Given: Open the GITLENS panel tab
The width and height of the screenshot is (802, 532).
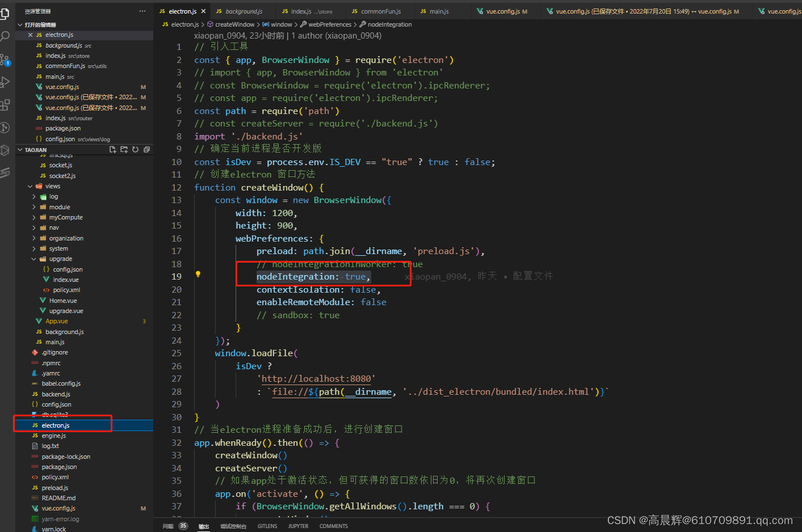Looking at the screenshot, I should (x=267, y=526).
